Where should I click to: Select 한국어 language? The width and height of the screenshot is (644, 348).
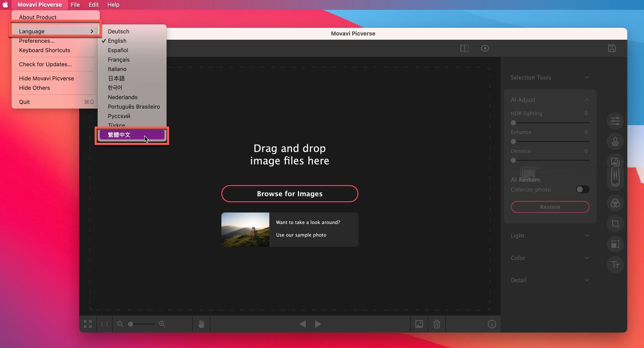pyautogui.click(x=132, y=88)
